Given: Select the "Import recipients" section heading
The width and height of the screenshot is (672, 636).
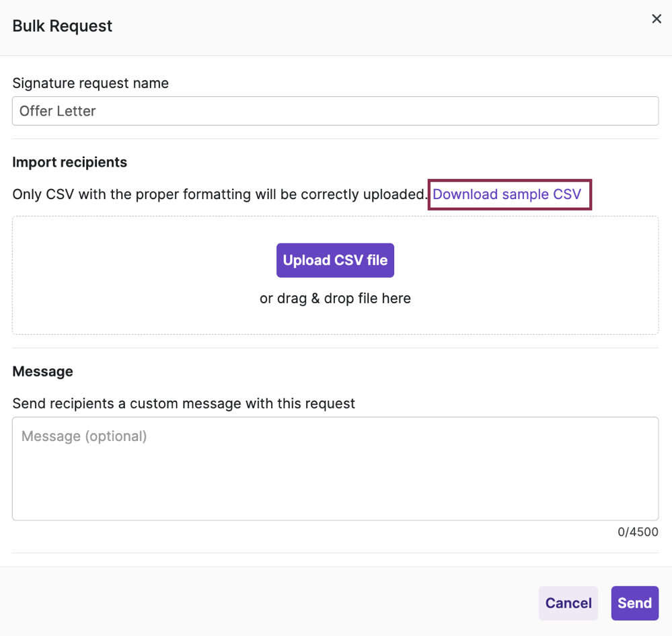Looking at the screenshot, I should [x=69, y=162].
